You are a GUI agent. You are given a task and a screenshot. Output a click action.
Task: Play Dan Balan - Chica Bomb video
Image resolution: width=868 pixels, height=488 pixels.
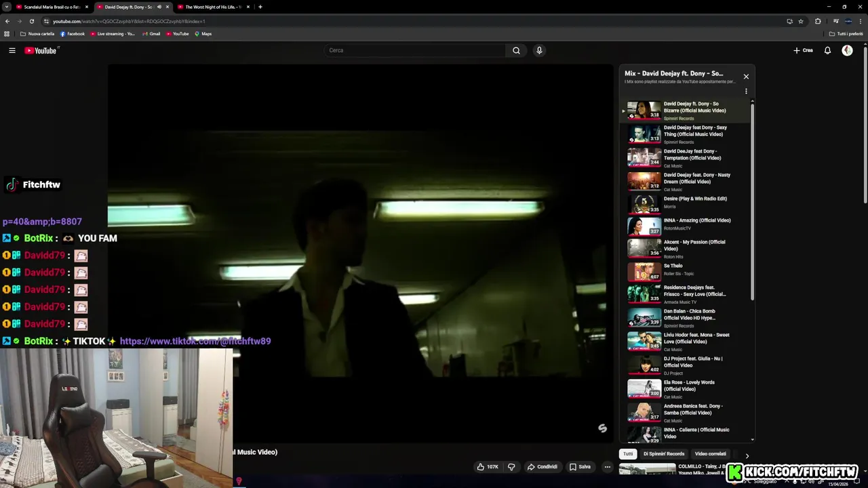pyautogui.click(x=685, y=318)
